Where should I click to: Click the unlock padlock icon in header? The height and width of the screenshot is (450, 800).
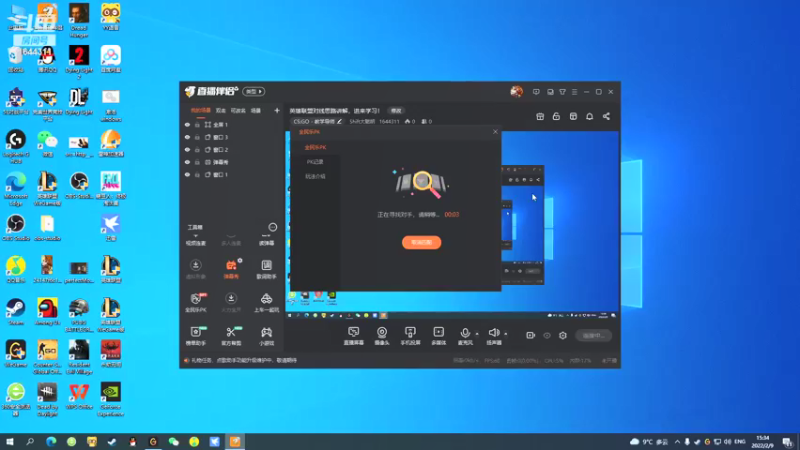click(x=556, y=117)
